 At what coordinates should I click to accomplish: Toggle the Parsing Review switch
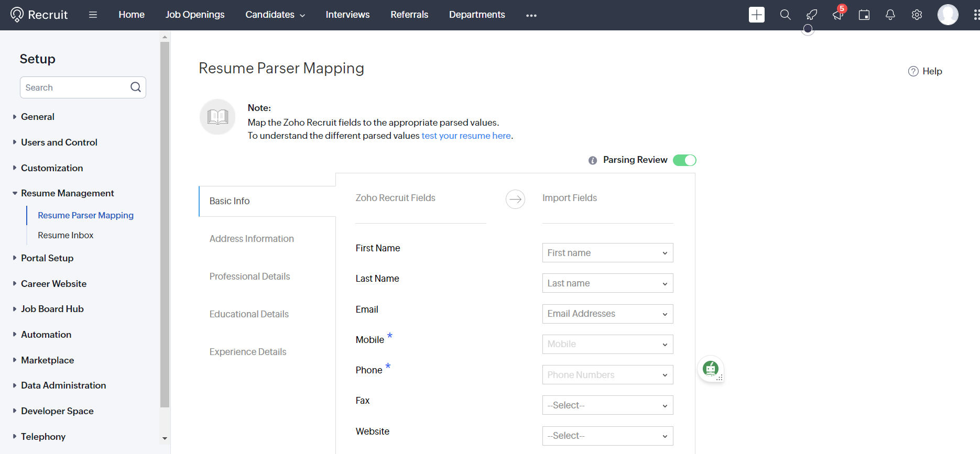coord(684,160)
